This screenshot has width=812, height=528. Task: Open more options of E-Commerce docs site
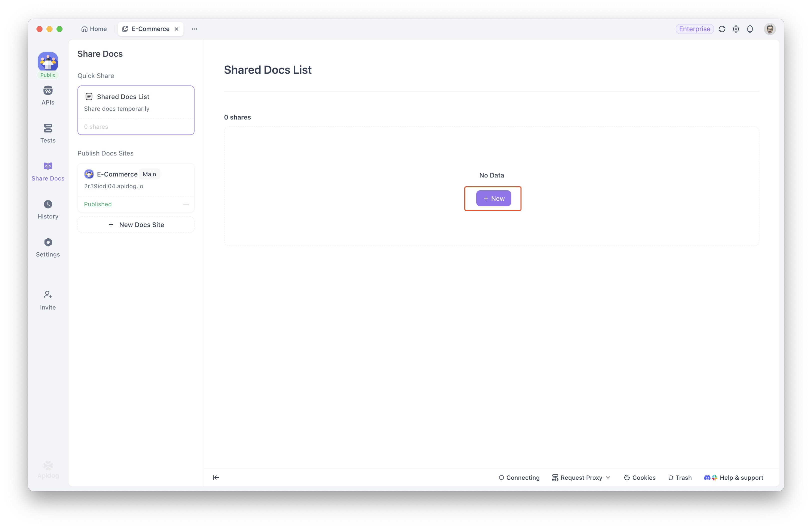(186, 204)
